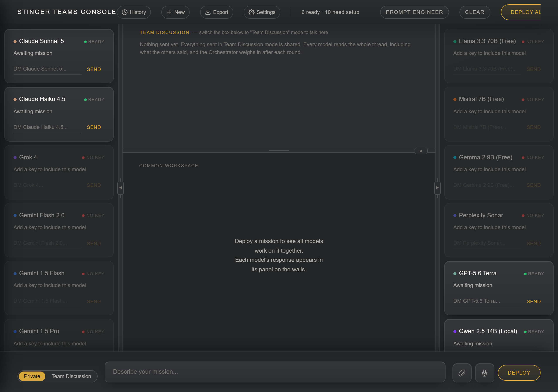Collapse the left models panel arrow
Viewport: 558px width, 392px height.
coord(121,188)
